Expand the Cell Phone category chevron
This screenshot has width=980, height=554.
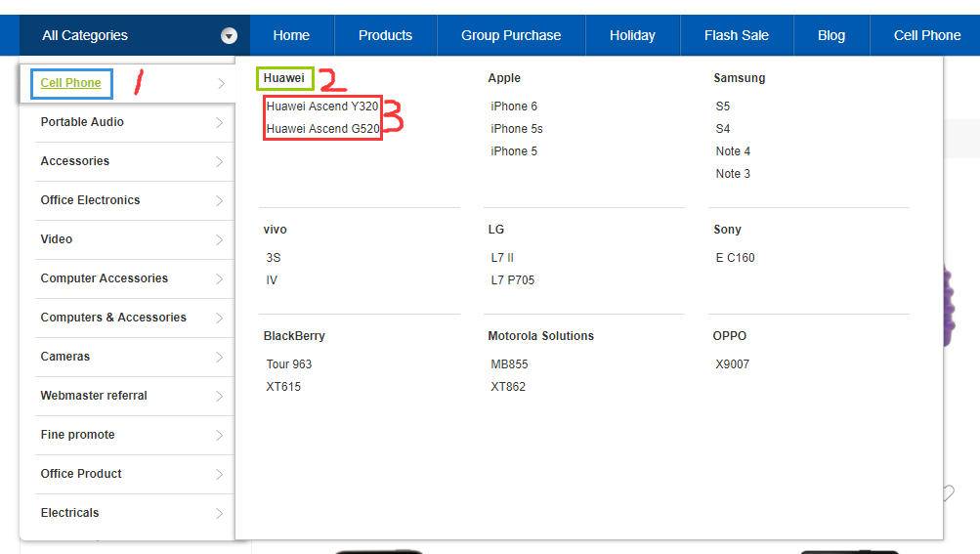point(221,83)
